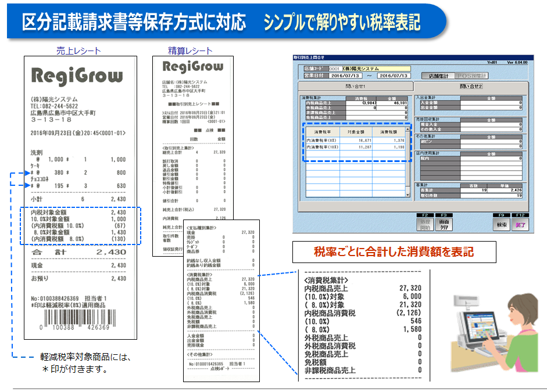Click the store name field (株)陽光システム
This screenshot has width=547, height=392.
point(376,69)
